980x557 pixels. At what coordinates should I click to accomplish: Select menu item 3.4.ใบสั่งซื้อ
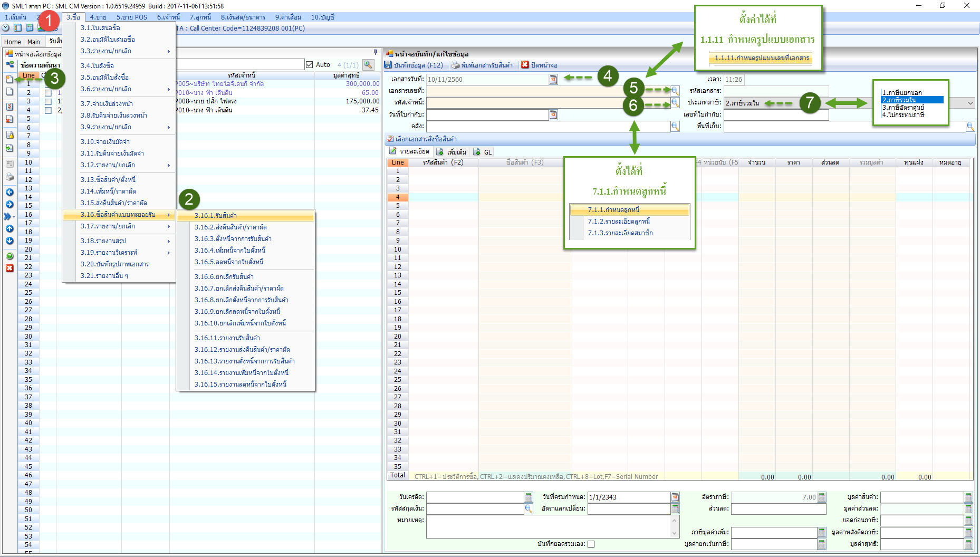click(119, 66)
